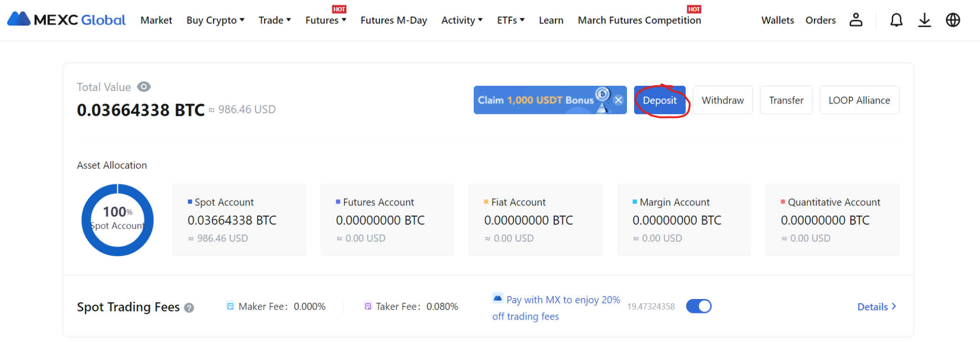Click the Asset Allocation heading
The width and height of the screenshot is (980, 345).
pyautogui.click(x=112, y=165)
